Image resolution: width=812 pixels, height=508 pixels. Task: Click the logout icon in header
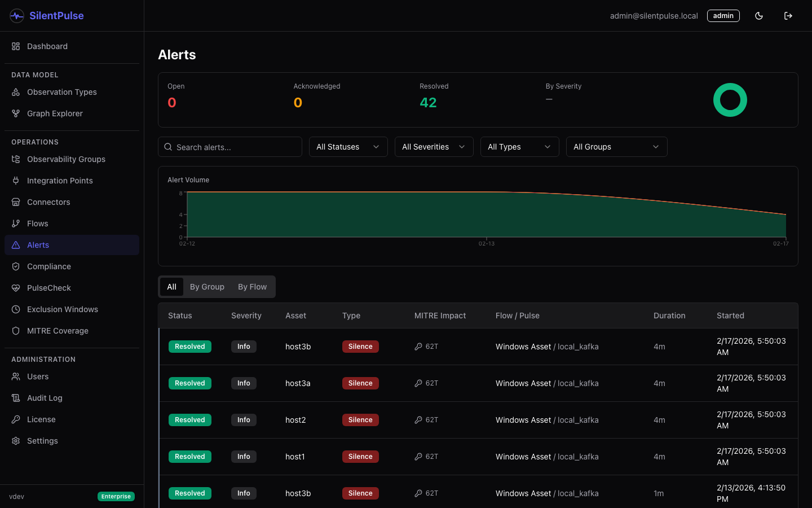click(x=788, y=16)
